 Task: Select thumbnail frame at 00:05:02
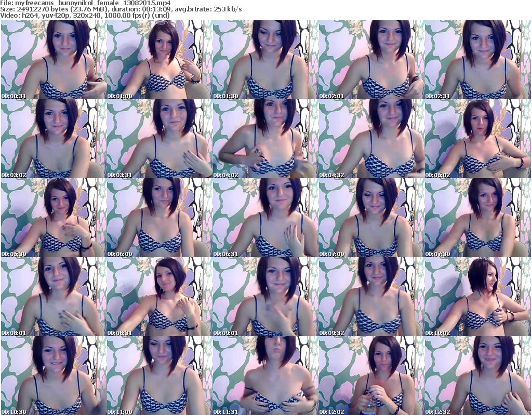(477, 139)
